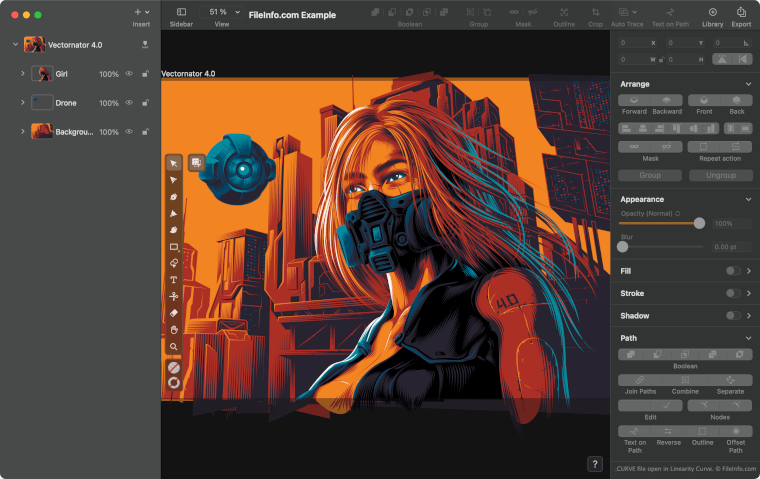760x479 pixels.
Task: Pick the Rectangle shape tool
Action: tap(174, 247)
